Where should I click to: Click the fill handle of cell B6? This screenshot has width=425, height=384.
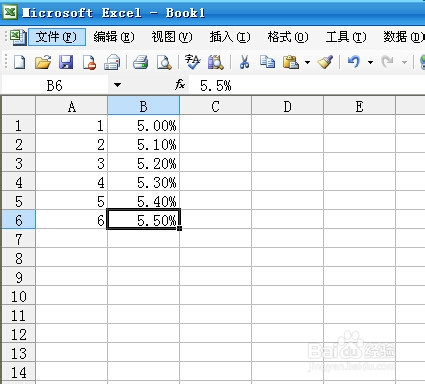click(x=180, y=228)
